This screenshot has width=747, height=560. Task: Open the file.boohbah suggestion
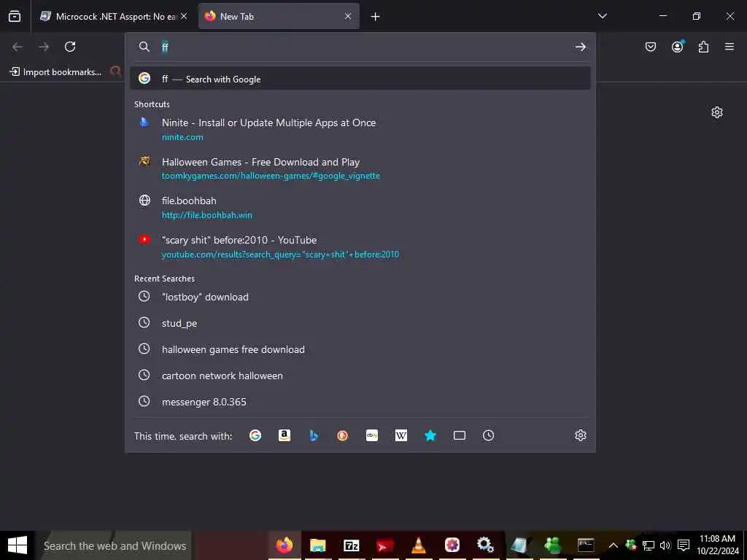pyautogui.click(x=360, y=208)
